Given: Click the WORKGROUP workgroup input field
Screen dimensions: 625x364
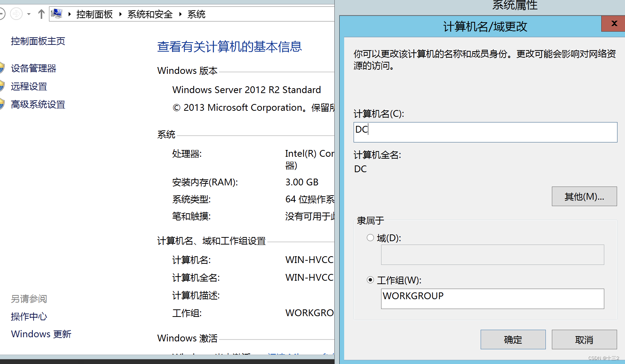Looking at the screenshot, I should point(492,299).
